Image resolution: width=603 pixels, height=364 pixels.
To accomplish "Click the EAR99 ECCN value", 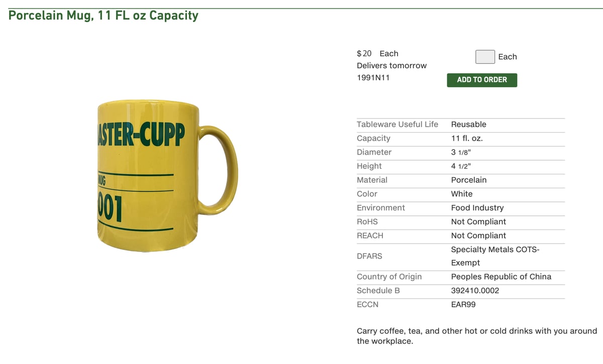I will [463, 304].
